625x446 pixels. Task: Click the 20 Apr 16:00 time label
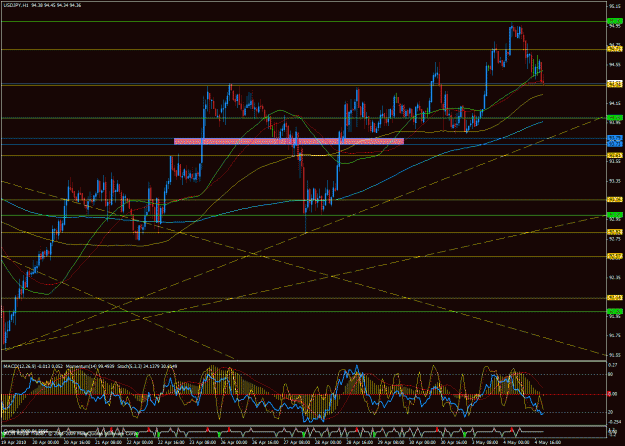(x=76, y=442)
